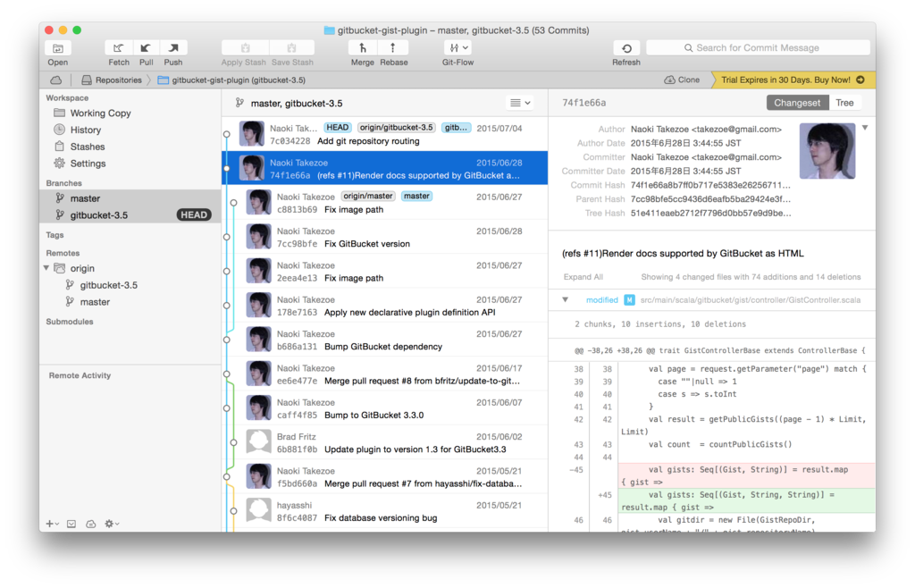Click the Open repository toolbar icon

[x=58, y=48]
